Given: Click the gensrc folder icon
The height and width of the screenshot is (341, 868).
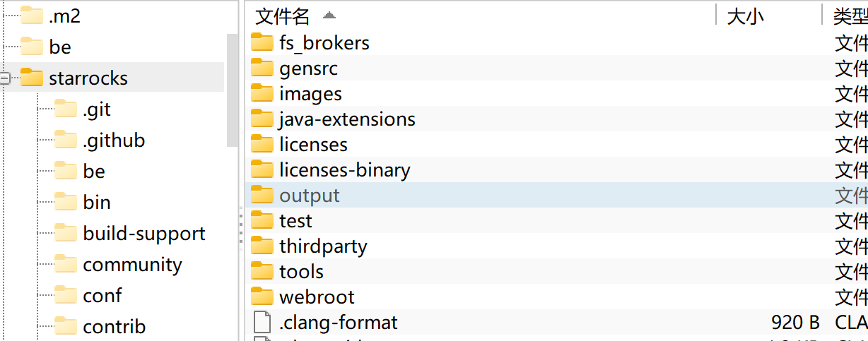Looking at the screenshot, I should (262, 68).
